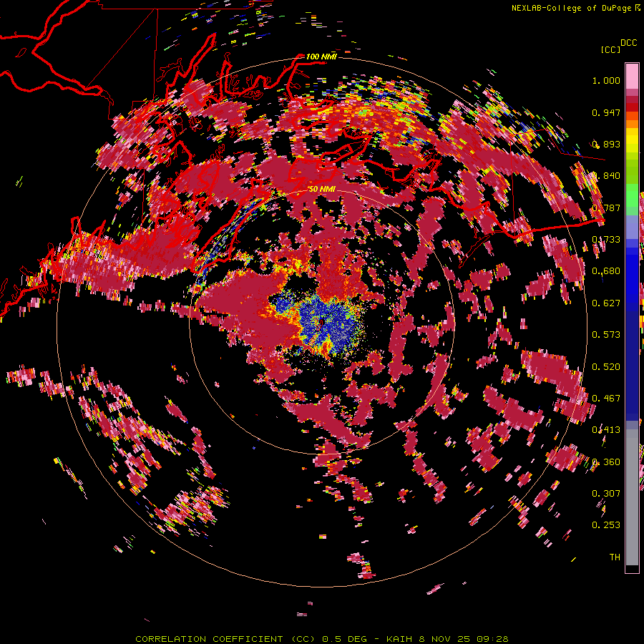Screen dimensions: 644x644
Task: Click the gray segment of the color bar
Action: click(x=632, y=497)
